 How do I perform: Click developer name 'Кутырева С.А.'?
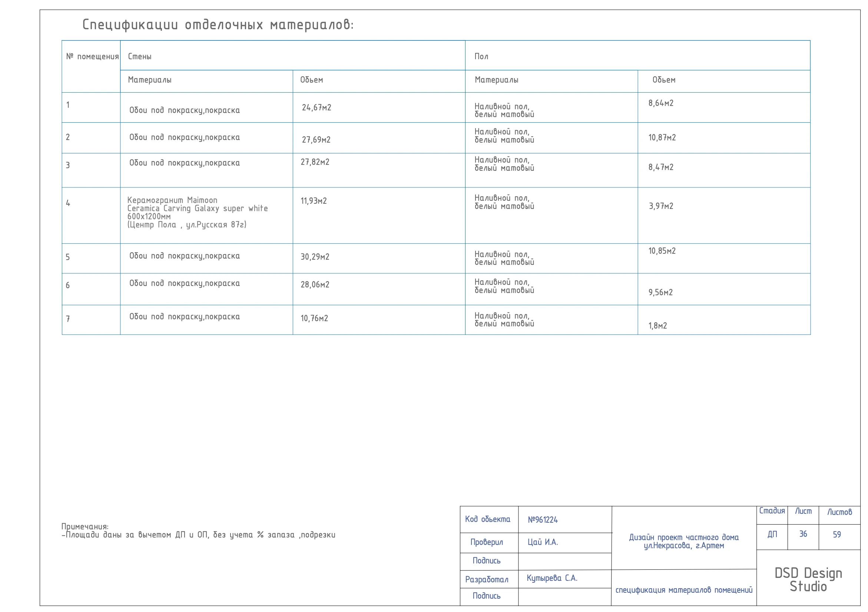(x=552, y=578)
